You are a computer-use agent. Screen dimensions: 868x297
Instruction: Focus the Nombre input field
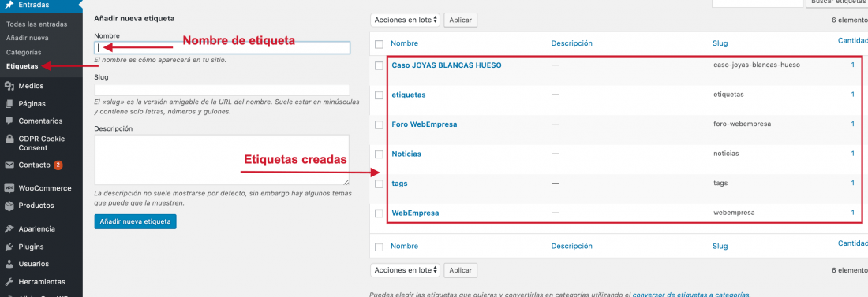[x=222, y=47]
